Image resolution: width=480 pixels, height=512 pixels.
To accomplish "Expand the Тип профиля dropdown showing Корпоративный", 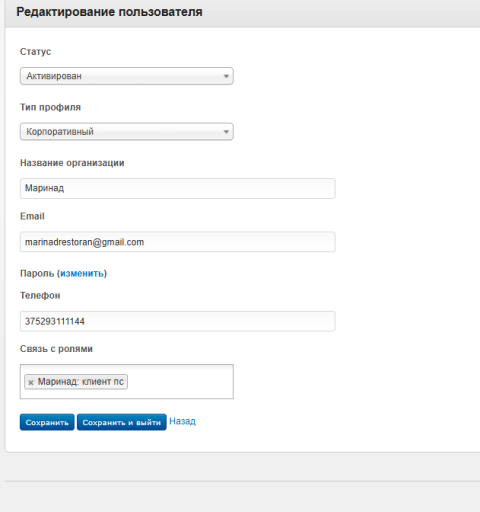I will click(127, 132).
